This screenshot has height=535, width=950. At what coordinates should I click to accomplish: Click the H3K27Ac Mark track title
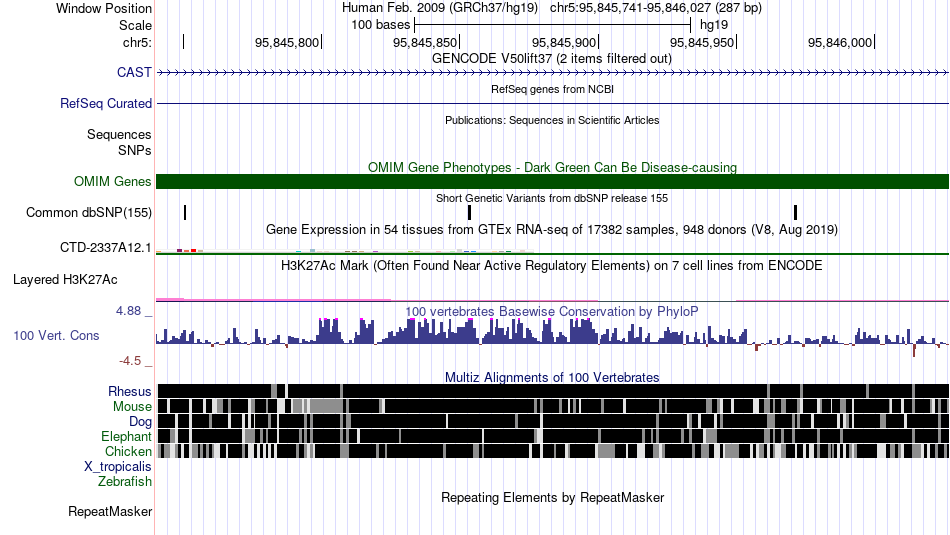[x=552, y=265]
